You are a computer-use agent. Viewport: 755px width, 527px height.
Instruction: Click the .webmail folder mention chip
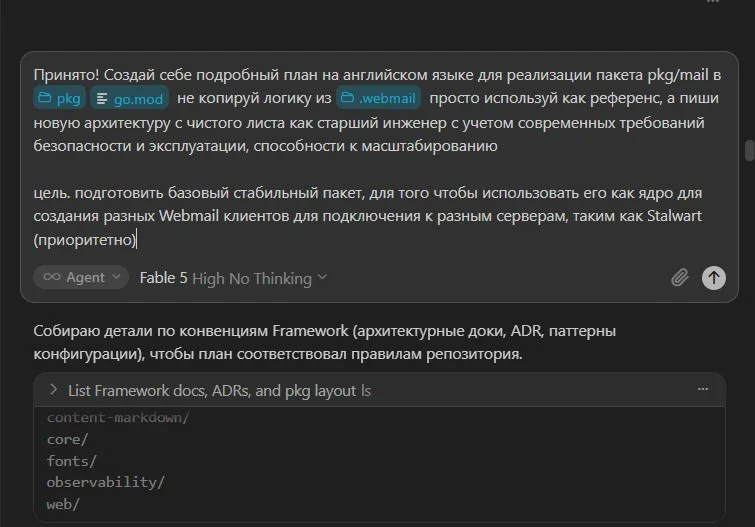[378, 98]
